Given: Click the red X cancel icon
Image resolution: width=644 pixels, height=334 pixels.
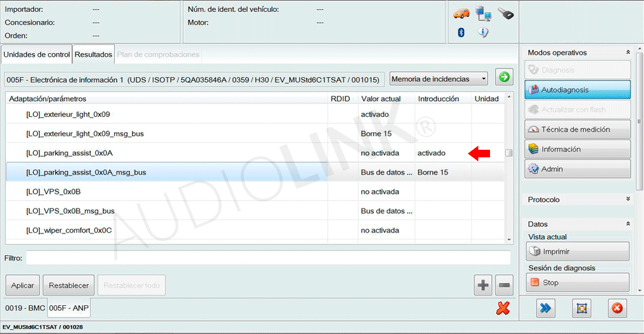Looking at the screenshot, I should tap(502, 308).
